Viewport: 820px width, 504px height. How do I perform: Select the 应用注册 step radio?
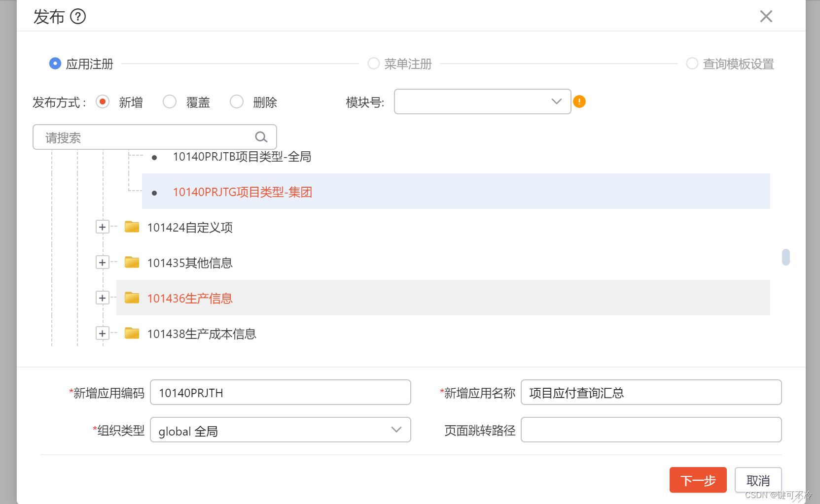tap(55, 64)
